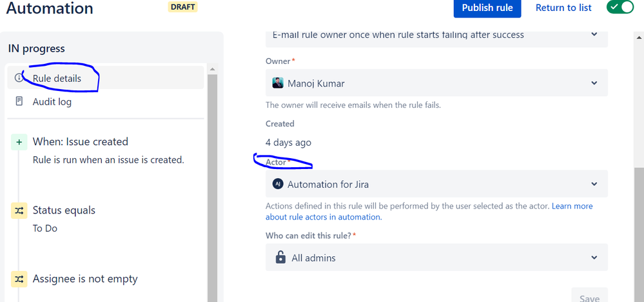Screen dimensions: 644x302
Task: Click the Owner field label
Action: (278, 61)
